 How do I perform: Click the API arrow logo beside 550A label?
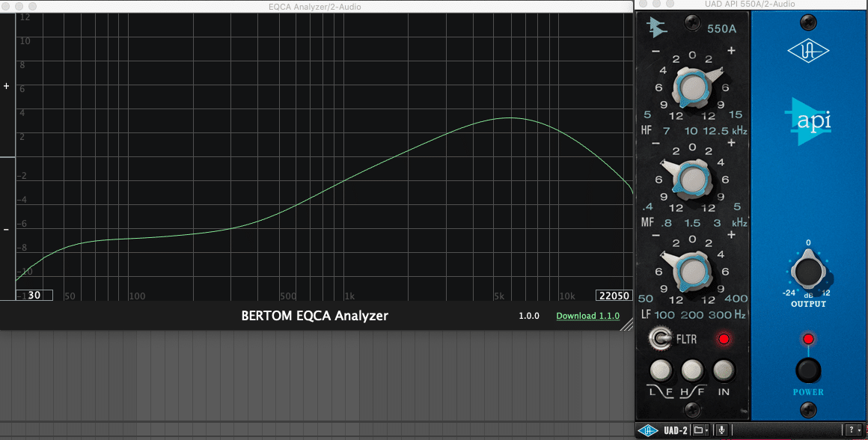[657, 27]
